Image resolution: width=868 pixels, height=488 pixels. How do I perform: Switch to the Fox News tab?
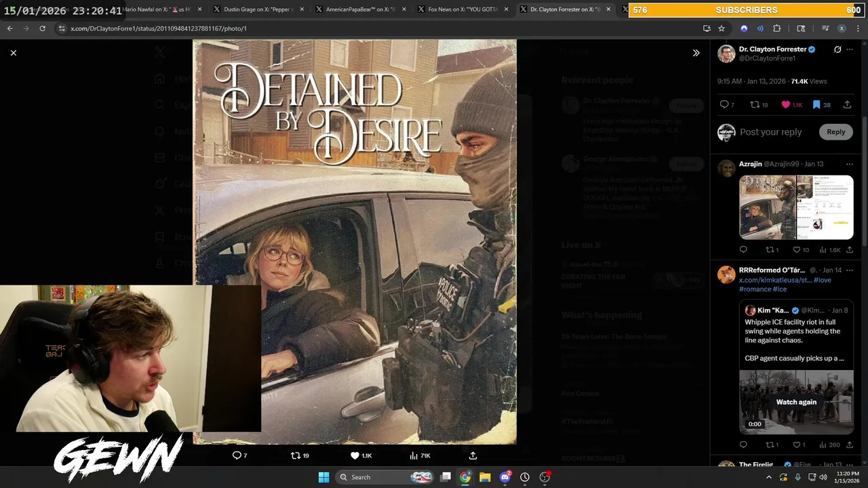click(461, 9)
